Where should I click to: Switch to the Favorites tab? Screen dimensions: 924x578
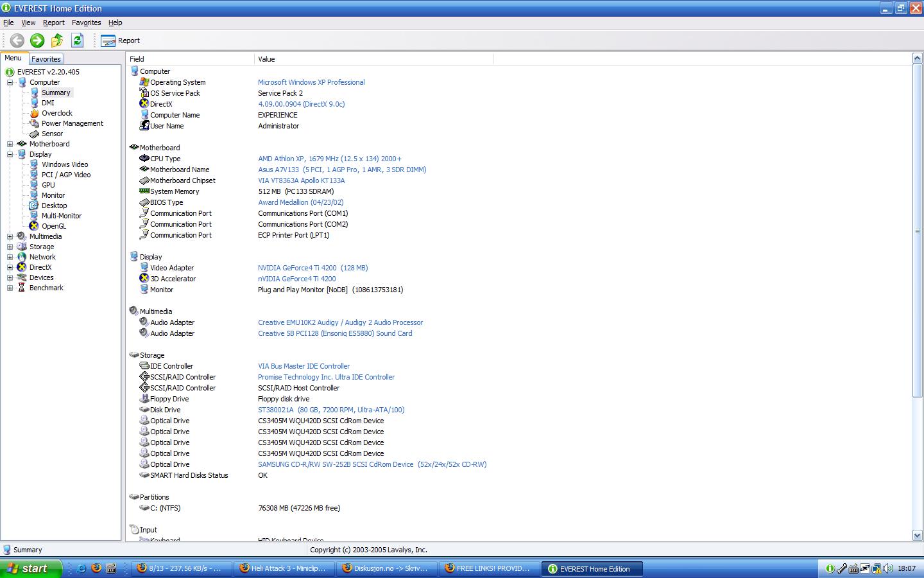[46, 58]
